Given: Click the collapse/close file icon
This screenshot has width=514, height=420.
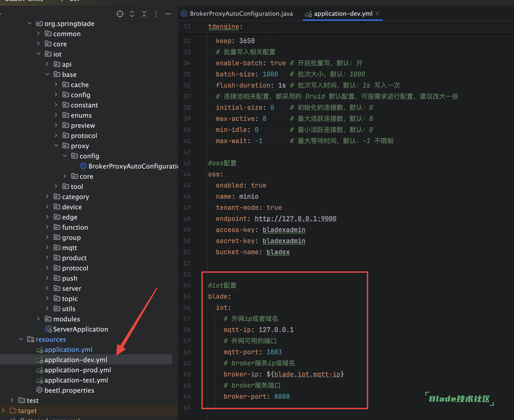Looking at the screenshot, I should click(x=144, y=15).
